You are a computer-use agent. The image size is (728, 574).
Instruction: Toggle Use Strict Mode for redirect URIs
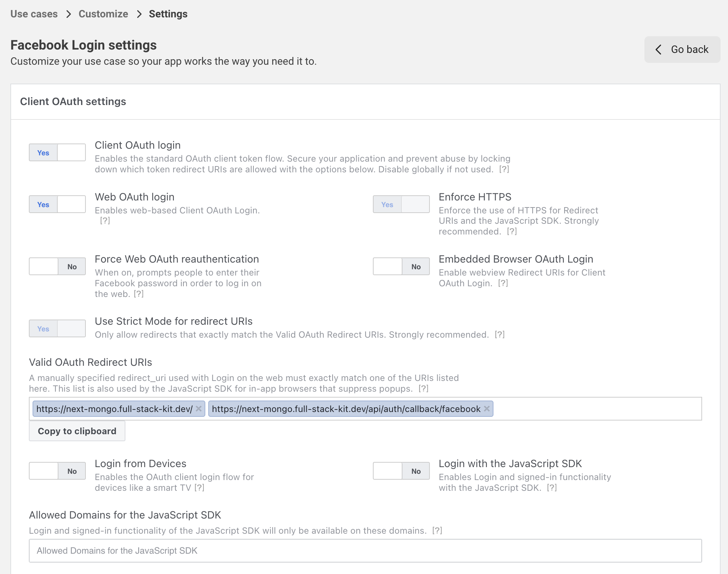pos(57,328)
